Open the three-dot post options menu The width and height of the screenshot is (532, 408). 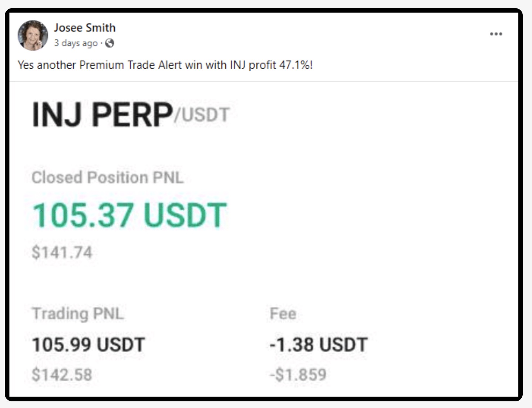pyautogui.click(x=496, y=34)
